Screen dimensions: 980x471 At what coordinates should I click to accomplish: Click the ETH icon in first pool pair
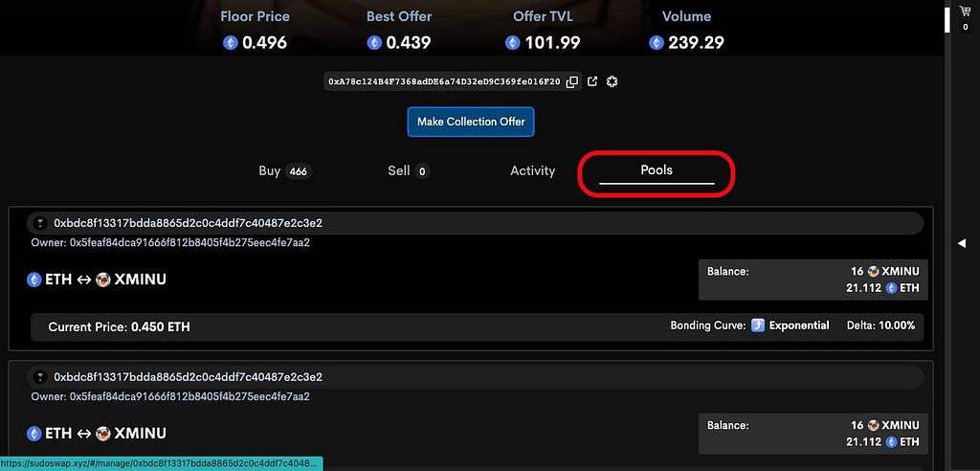33,280
